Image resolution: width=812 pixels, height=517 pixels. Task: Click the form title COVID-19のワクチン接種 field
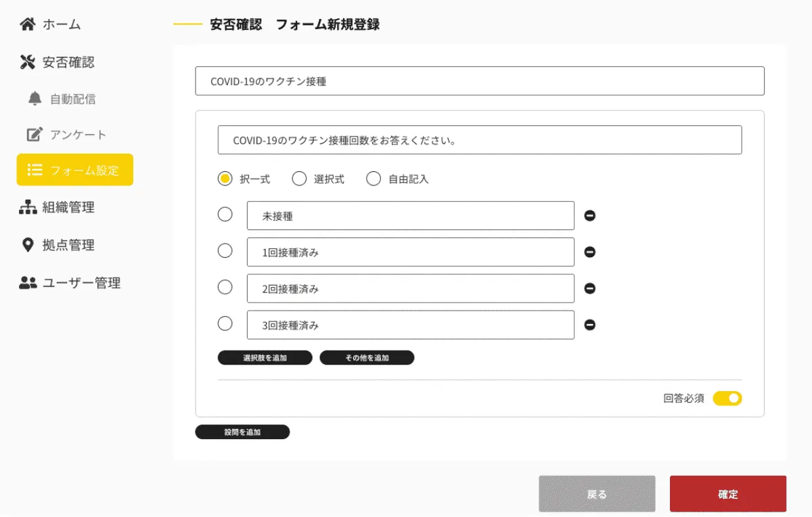click(480, 81)
